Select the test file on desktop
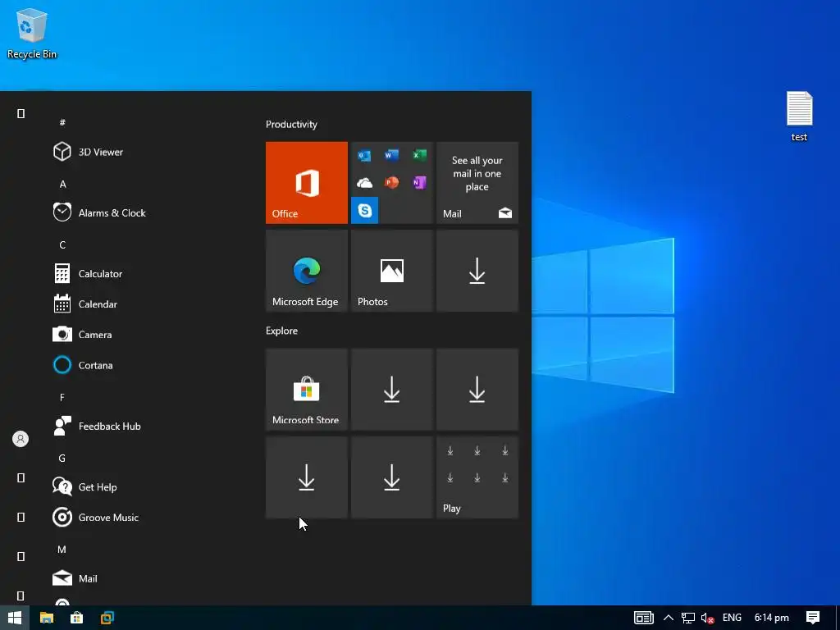 pyautogui.click(x=799, y=116)
